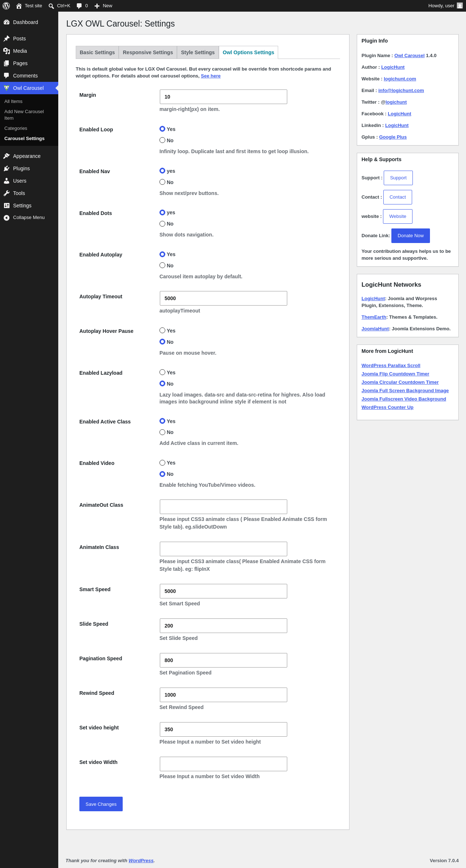Click the Appearance paintbrush icon
The width and height of the screenshot is (466, 868).
pyautogui.click(x=7, y=156)
